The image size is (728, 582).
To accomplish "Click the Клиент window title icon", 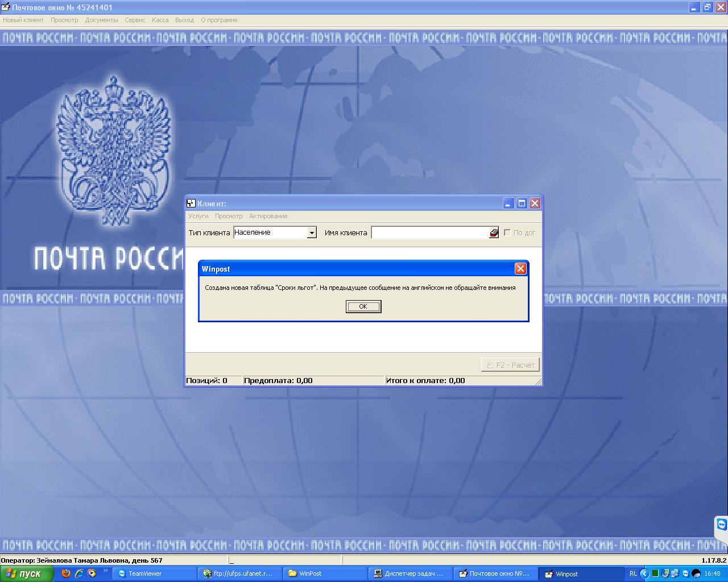I will (191, 203).
